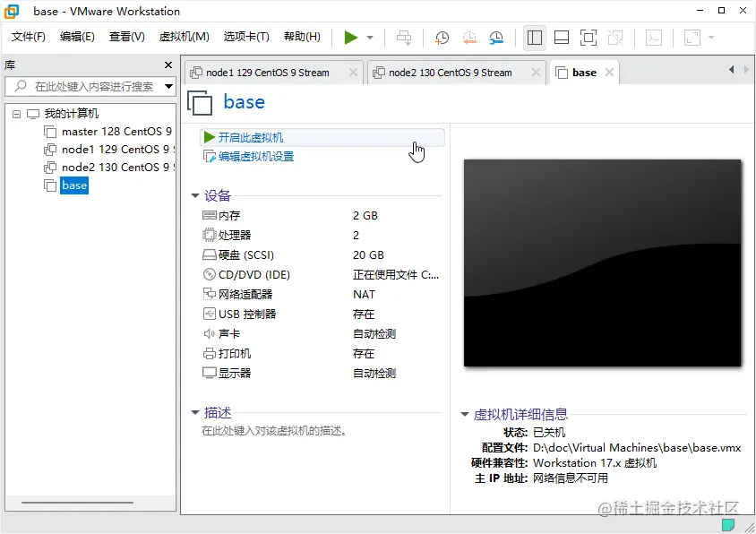Collapse the 我的计算机 tree node
The width and height of the screenshot is (756, 534).
click(x=16, y=115)
